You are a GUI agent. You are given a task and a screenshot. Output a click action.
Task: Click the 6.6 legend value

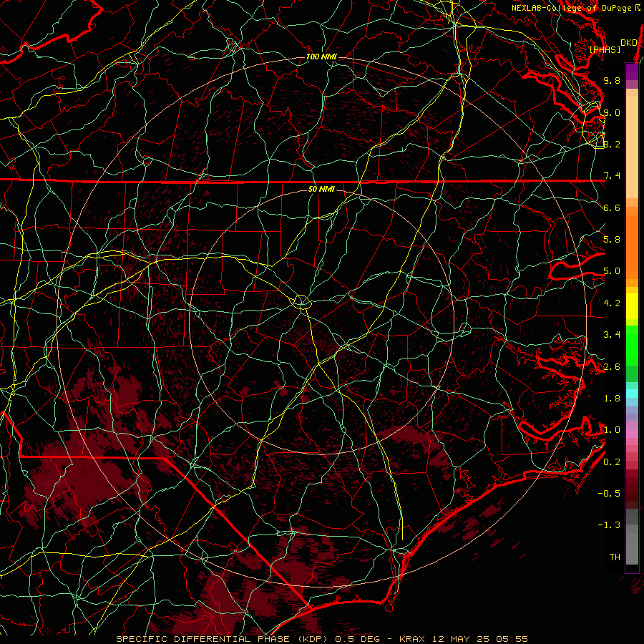click(x=612, y=208)
